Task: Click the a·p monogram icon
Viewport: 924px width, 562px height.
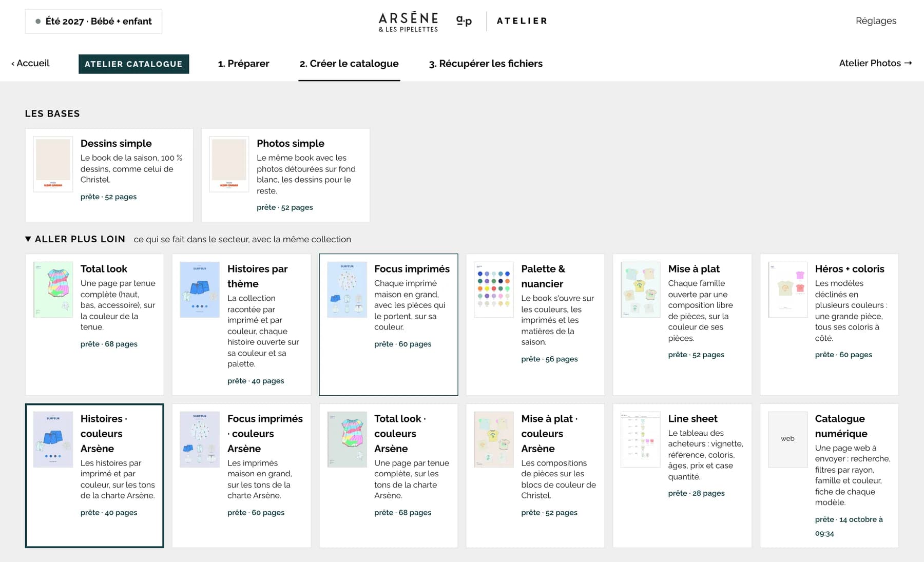Action: pyautogui.click(x=464, y=21)
